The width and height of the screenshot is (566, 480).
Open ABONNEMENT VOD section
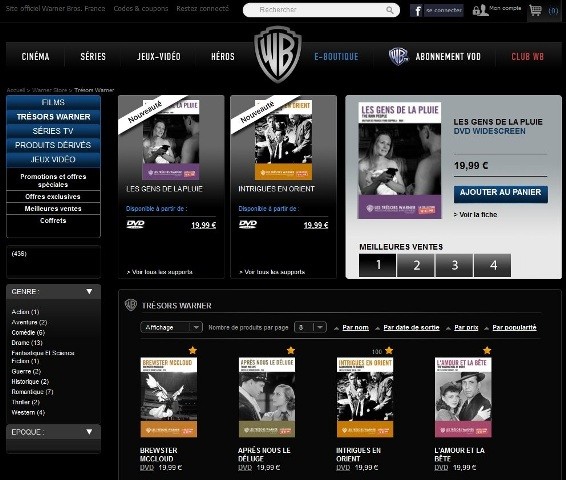pyautogui.click(x=448, y=57)
